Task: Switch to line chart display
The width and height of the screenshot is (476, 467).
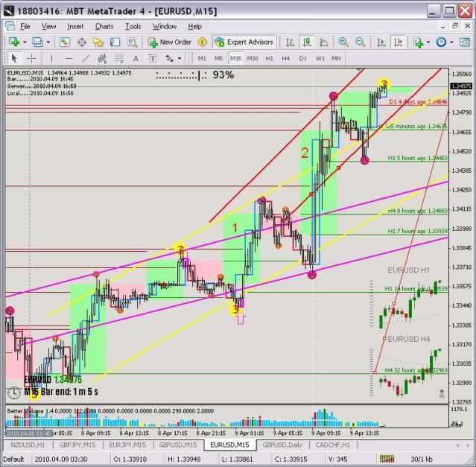Action: point(324,42)
